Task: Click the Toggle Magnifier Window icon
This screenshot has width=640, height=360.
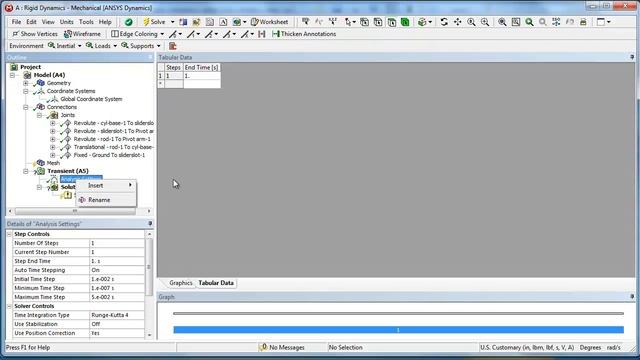Action: coord(516,22)
